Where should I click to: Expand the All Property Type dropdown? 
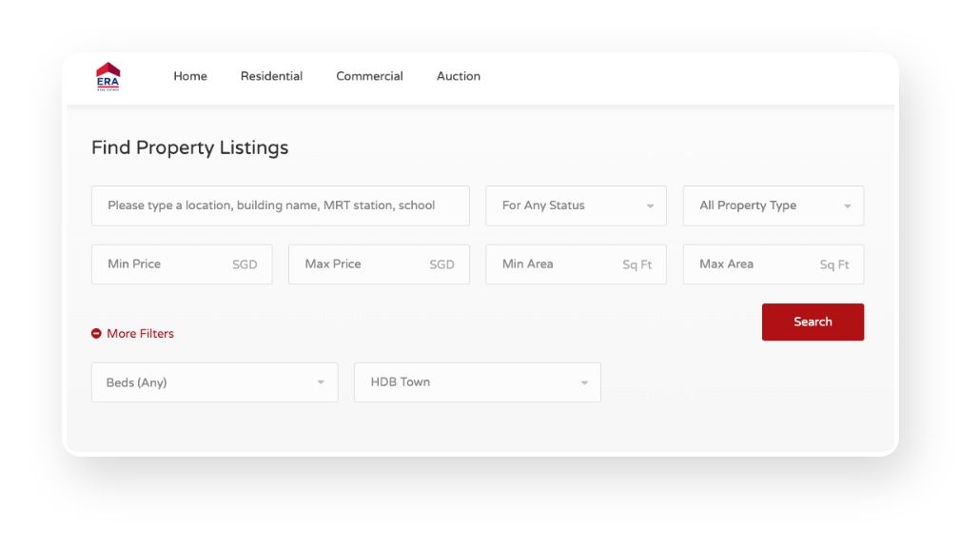(x=774, y=205)
